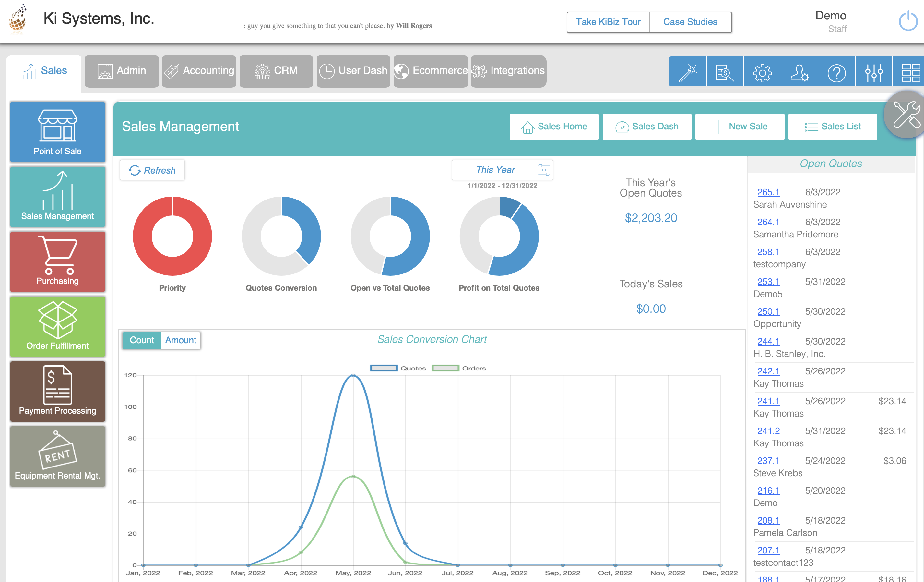
Task: Click the preferences sliders icon
Action: 874,71
